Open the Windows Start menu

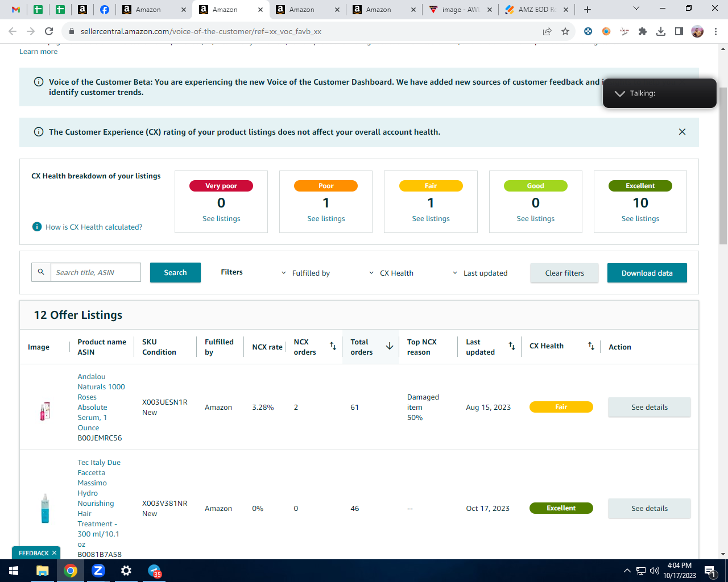click(14, 571)
